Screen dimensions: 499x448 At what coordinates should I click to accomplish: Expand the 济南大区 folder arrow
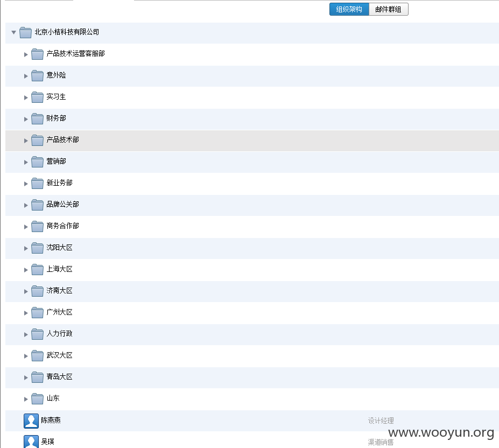26,291
